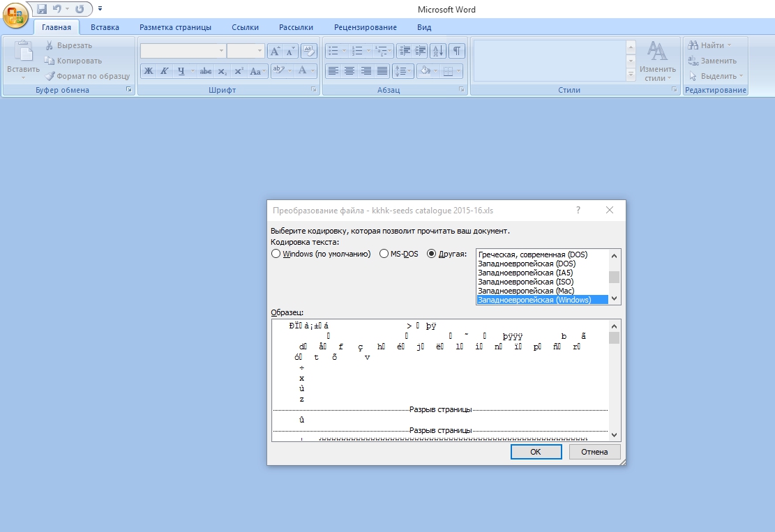Screen dimensions: 775x532
Task: Click the bulleted list icon
Action: (x=333, y=50)
